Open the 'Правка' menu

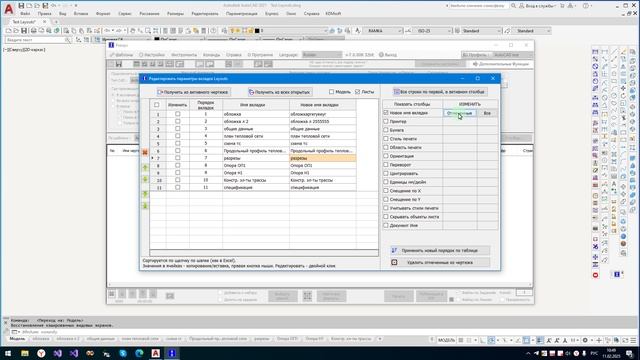pos(44,13)
